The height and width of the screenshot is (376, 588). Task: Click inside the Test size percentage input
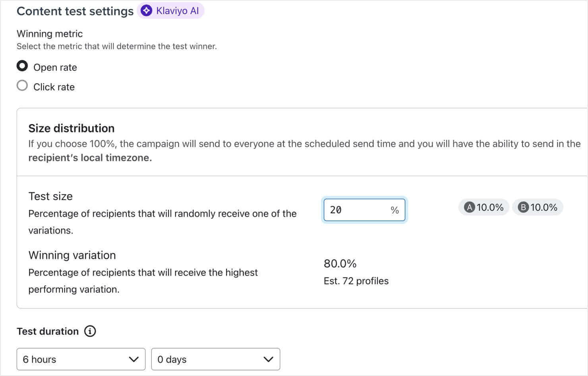pos(358,210)
